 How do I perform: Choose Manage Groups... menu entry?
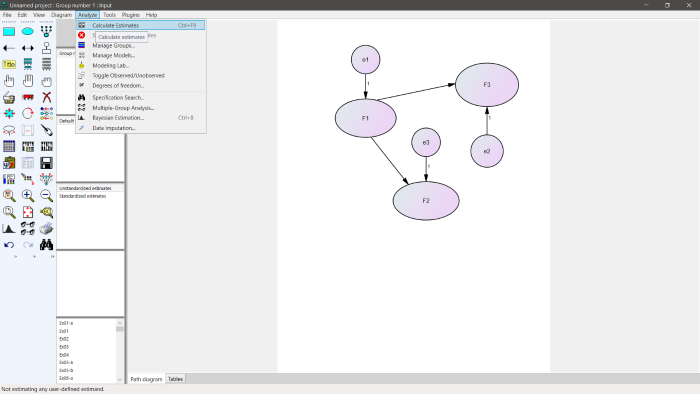[x=141, y=46]
